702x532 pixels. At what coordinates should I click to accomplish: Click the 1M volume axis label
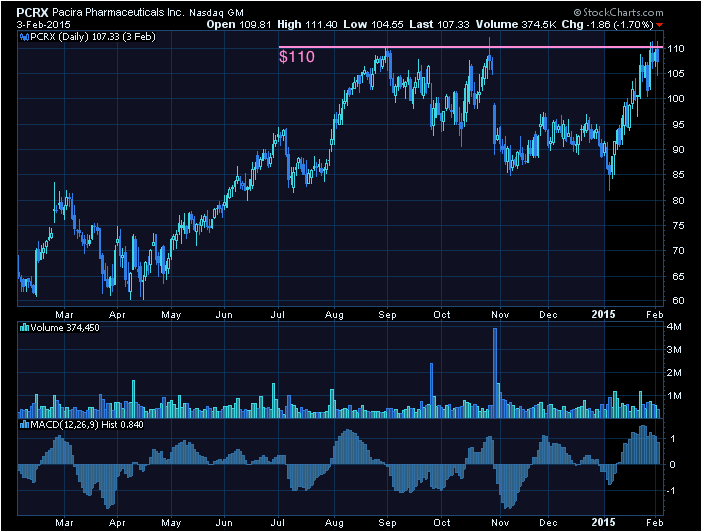tap(674, 396)
